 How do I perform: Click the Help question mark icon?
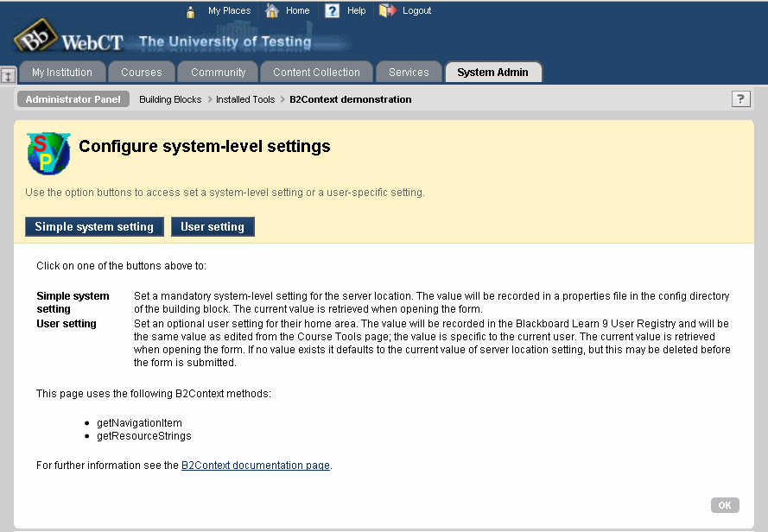pyautogui.click(x=332, y=11)
